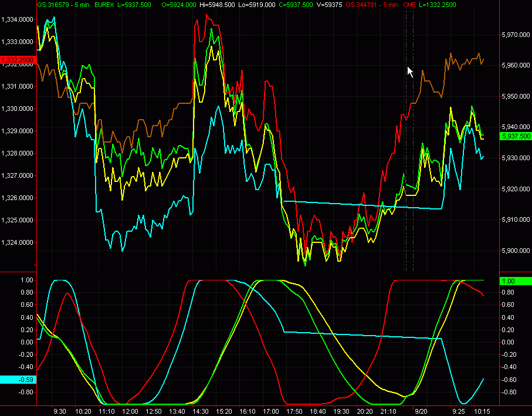Click the 5,940.000 price axis label

516,127
